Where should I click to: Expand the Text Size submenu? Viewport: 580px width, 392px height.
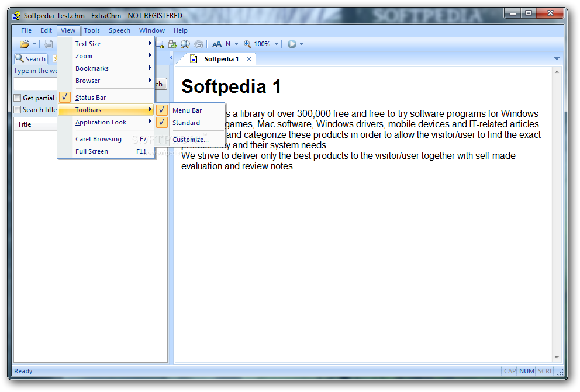[106, 44]
